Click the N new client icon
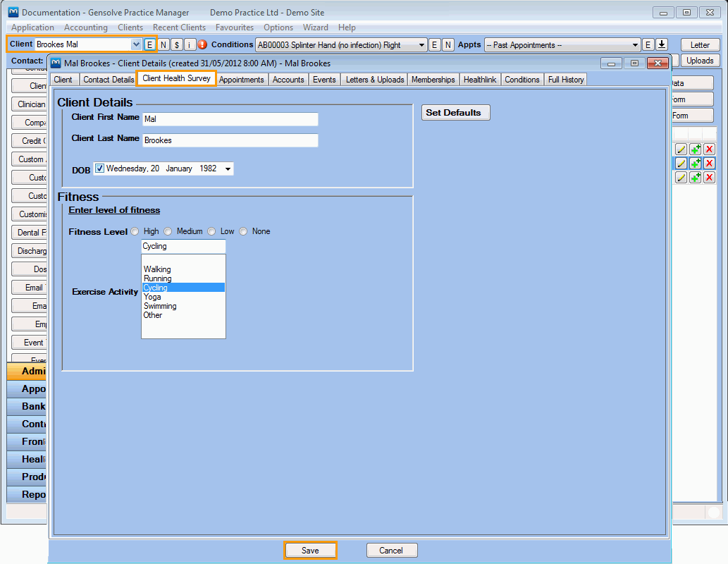The height and width of the screenshot is (564, 728). [163, 44]
